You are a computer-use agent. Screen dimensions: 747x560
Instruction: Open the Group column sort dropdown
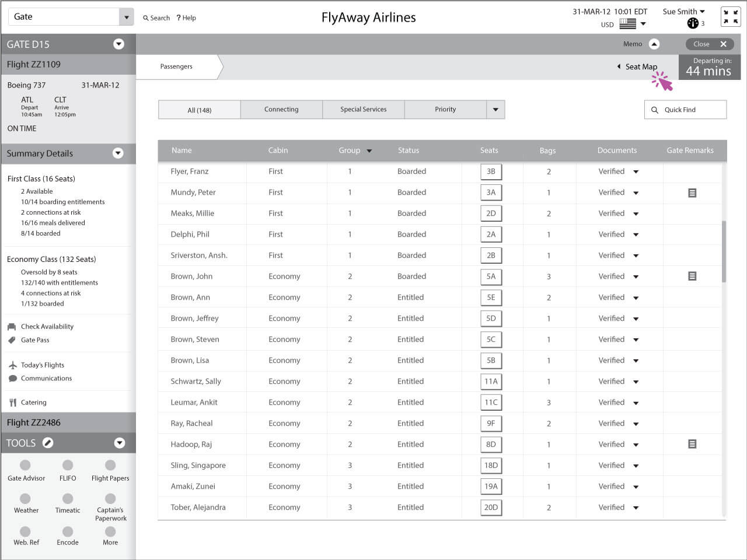point(369,150)
